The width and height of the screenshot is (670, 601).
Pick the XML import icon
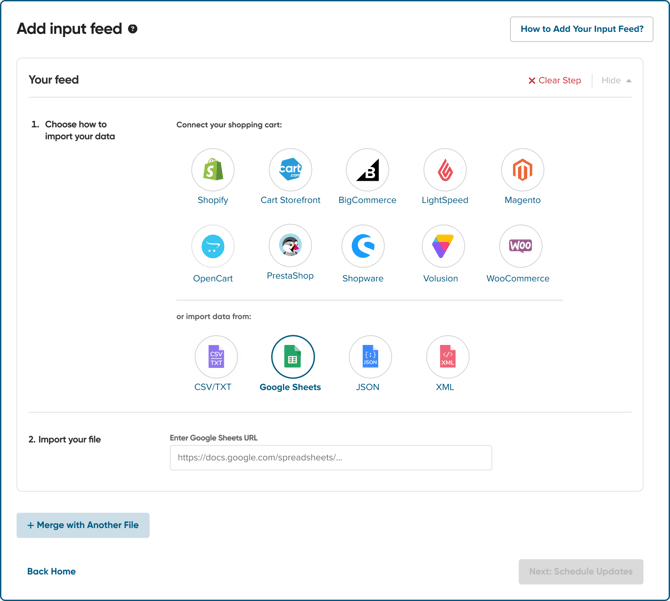tap(447, 357)
